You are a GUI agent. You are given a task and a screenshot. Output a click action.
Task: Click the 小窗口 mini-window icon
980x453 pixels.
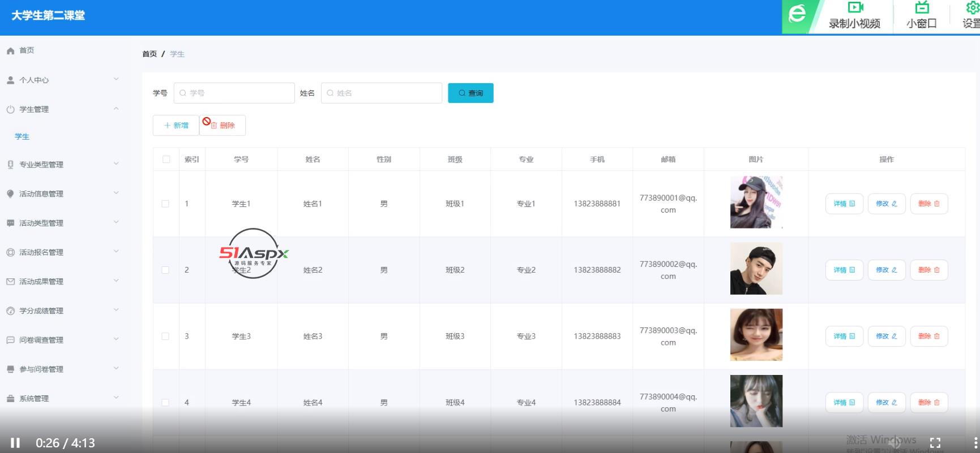(x=922, y=7)
